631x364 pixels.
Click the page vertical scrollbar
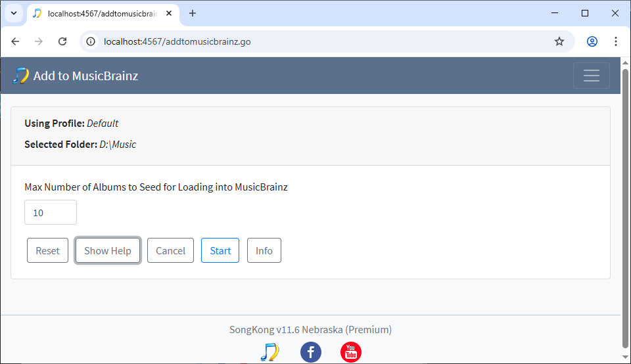pyautogui.click(x=625, y=209)
